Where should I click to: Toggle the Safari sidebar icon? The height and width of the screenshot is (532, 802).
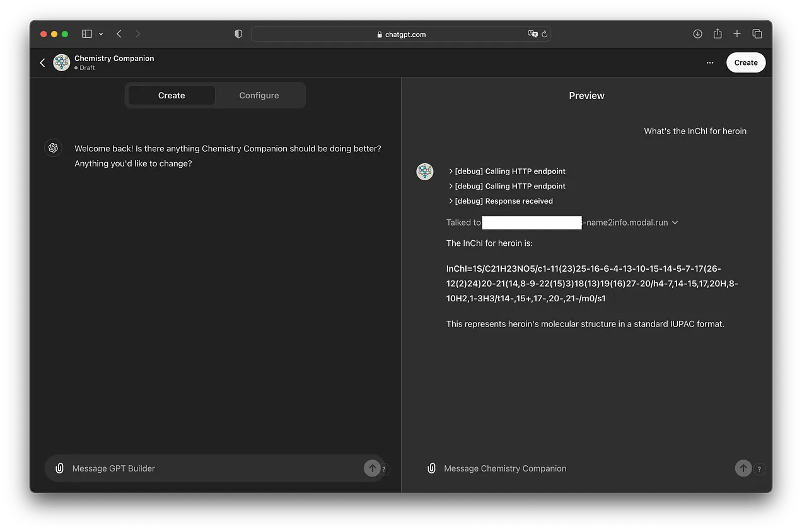87,34
